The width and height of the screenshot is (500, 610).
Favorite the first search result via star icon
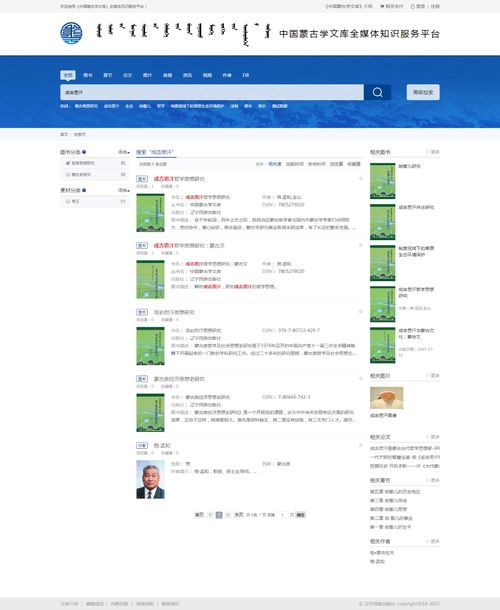pyautogui.click(x=360, y=179)
